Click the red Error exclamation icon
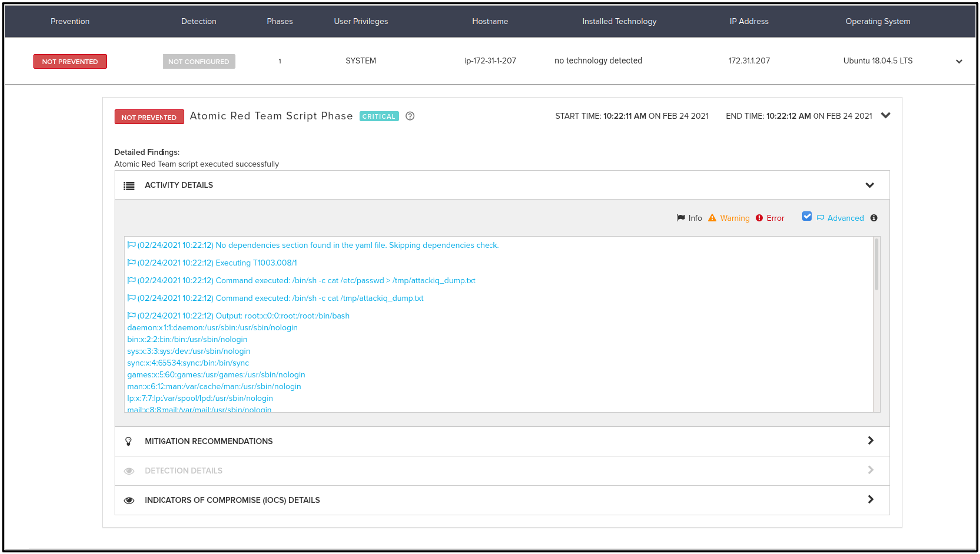Screen dimensions: 980x554 click(x=759, y=218)
